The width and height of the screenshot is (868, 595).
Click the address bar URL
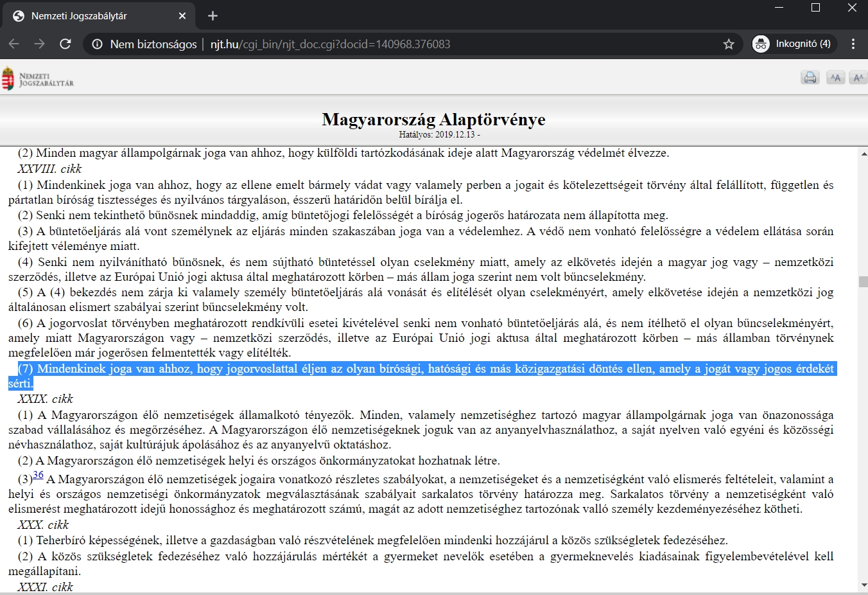[x=330, y=44]
